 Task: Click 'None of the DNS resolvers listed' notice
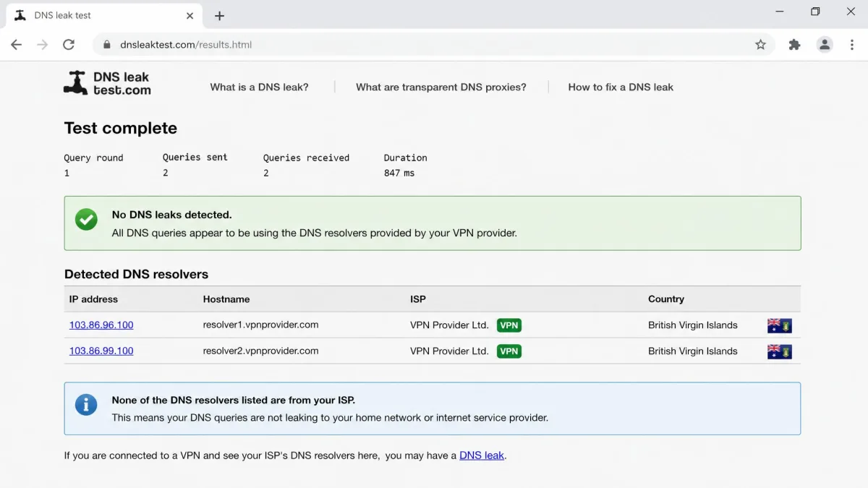(234, 400)
